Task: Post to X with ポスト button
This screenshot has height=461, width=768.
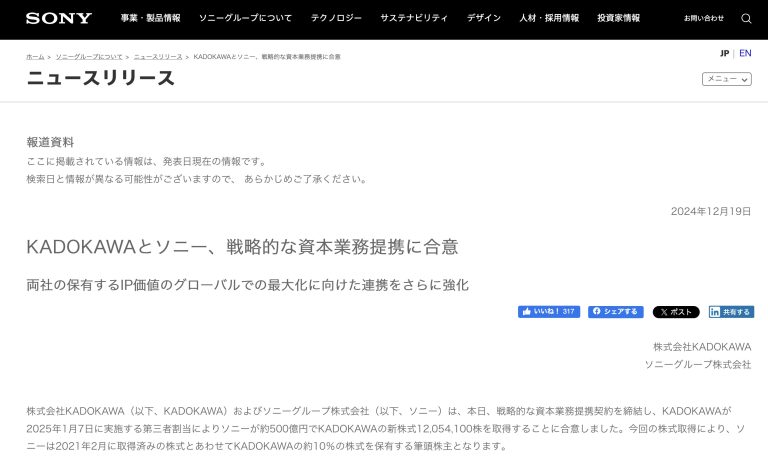Action: coord(676,312)
